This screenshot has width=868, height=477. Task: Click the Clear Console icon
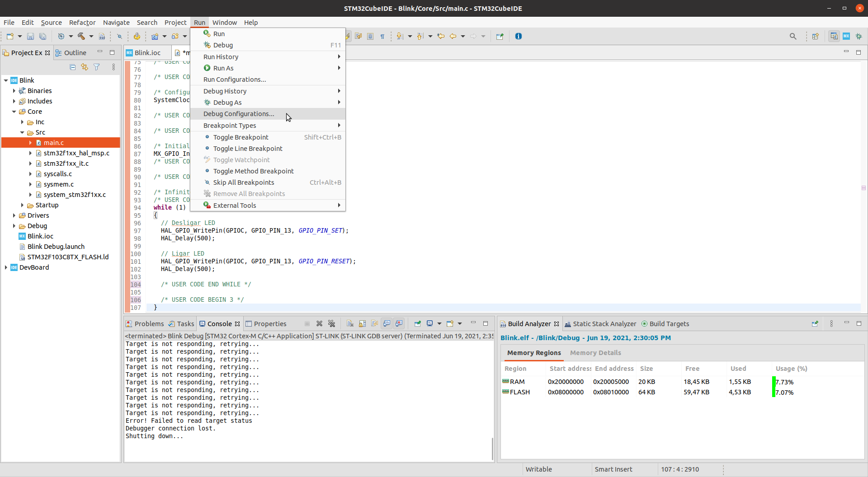pos(350,323)
